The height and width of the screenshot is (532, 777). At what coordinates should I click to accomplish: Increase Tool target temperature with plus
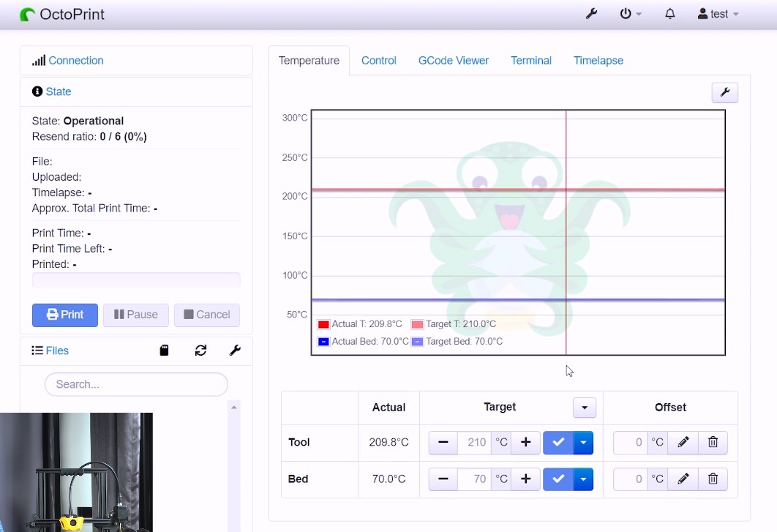[x=525, y=442]
